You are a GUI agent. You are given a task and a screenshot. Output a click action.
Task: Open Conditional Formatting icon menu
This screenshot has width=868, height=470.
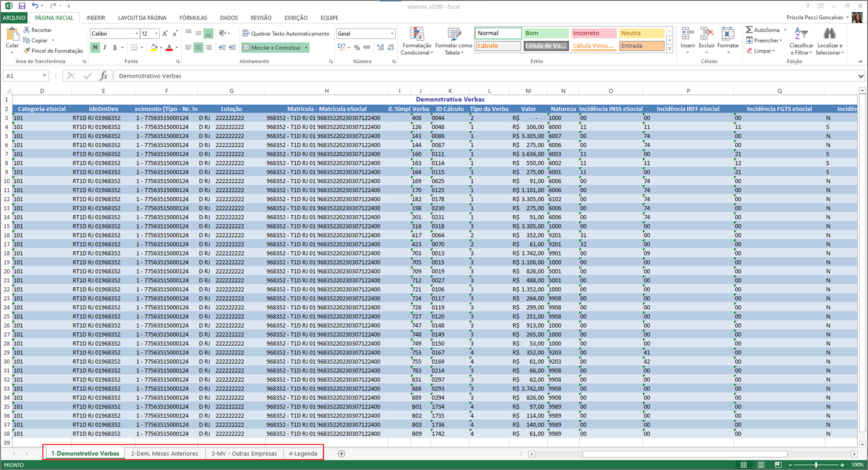[416, 35]
